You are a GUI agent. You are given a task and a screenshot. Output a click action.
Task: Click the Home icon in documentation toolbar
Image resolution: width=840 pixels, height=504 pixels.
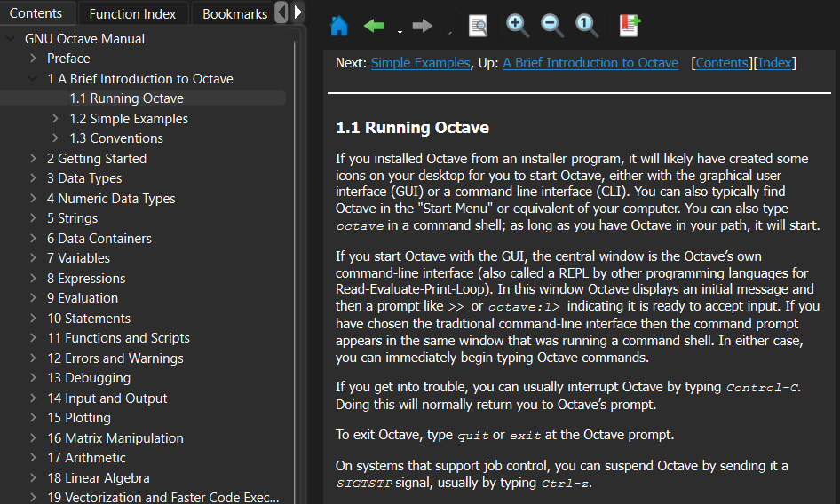tap(338, 26)
